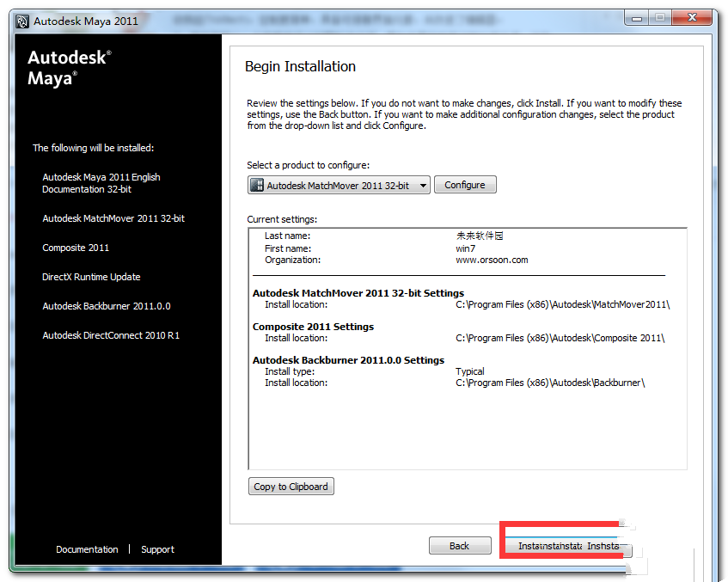Select 'Autodesk DirectConnect 2010 R1' in the install list
This screenshot has height=582, width=728.
[x=111, y=335]
